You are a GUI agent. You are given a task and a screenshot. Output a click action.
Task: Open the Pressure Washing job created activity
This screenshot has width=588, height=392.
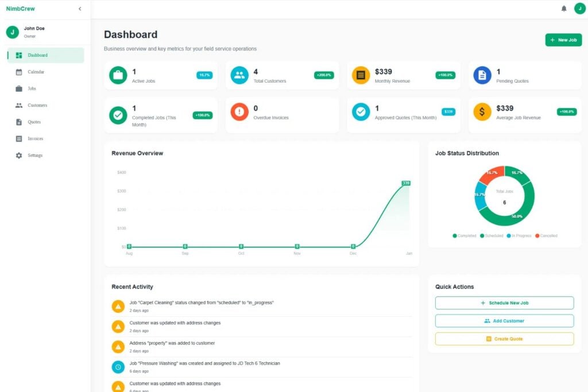(x=262, y=367)
